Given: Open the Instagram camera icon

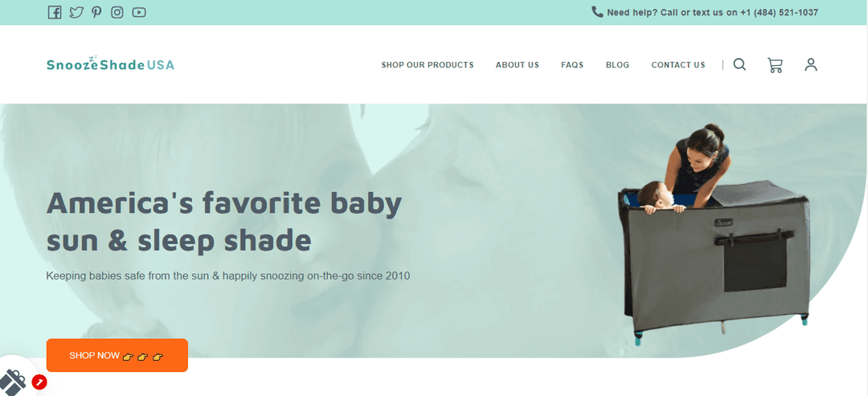Looking at the screenshot, I should tap(117, 12).
